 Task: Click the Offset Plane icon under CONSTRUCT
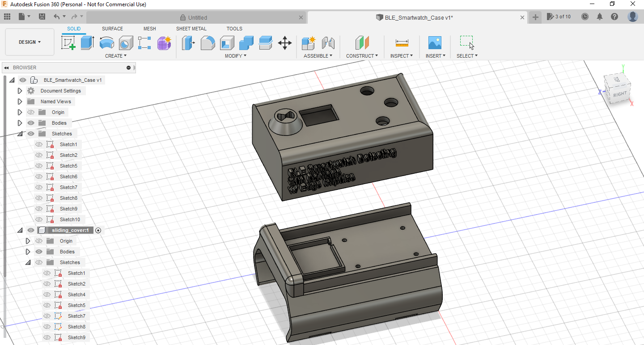tap(361, 42)
